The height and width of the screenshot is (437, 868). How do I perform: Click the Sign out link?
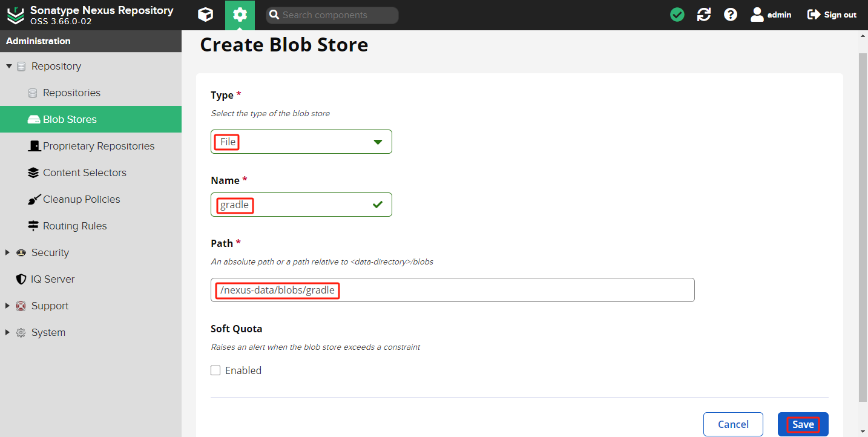click(x=832, y=15)
